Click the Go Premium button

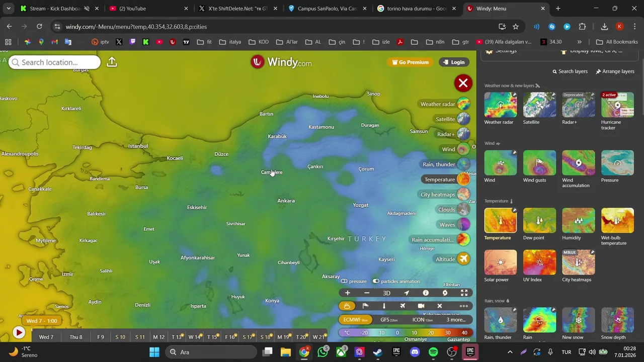(411, 62)
